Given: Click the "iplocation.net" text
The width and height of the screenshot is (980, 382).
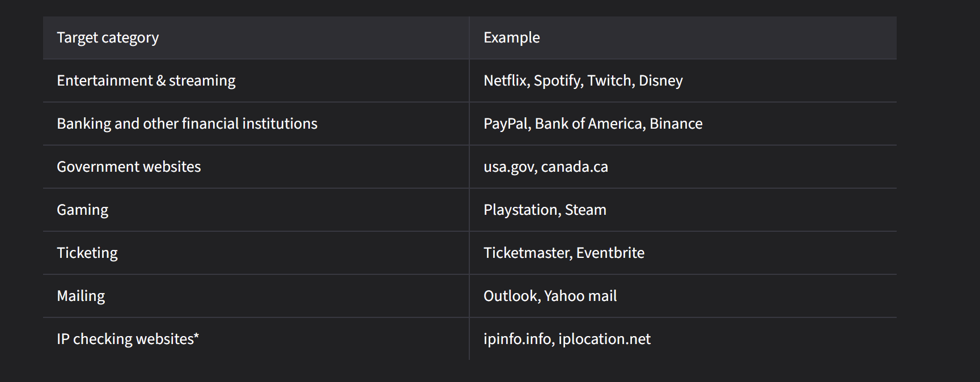Looking at the screenshot, I should [604, 339].
